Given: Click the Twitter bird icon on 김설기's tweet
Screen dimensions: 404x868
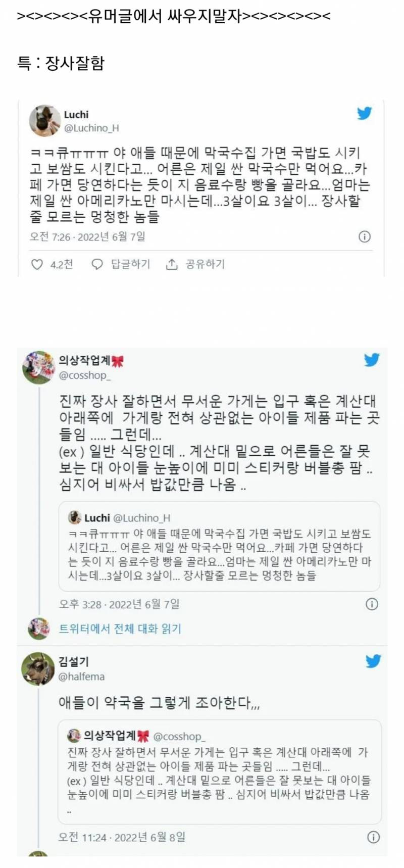Looking at the screenshot, I should point(373,661).
